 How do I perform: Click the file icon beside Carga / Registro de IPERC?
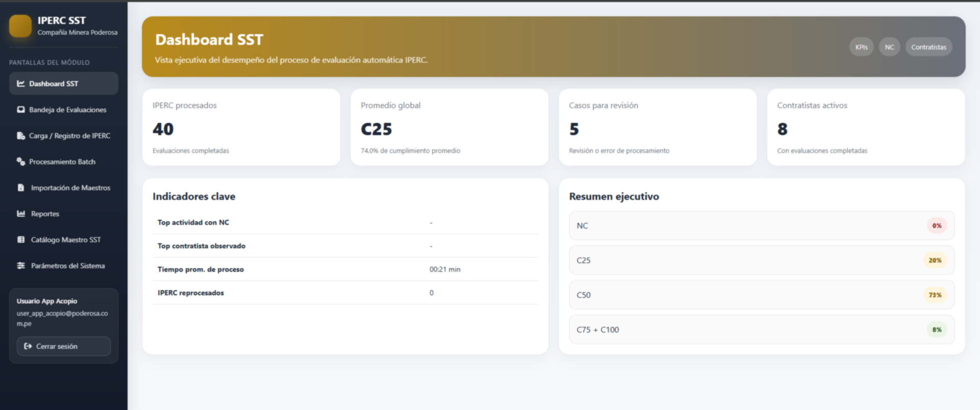(x=21, y=136)
